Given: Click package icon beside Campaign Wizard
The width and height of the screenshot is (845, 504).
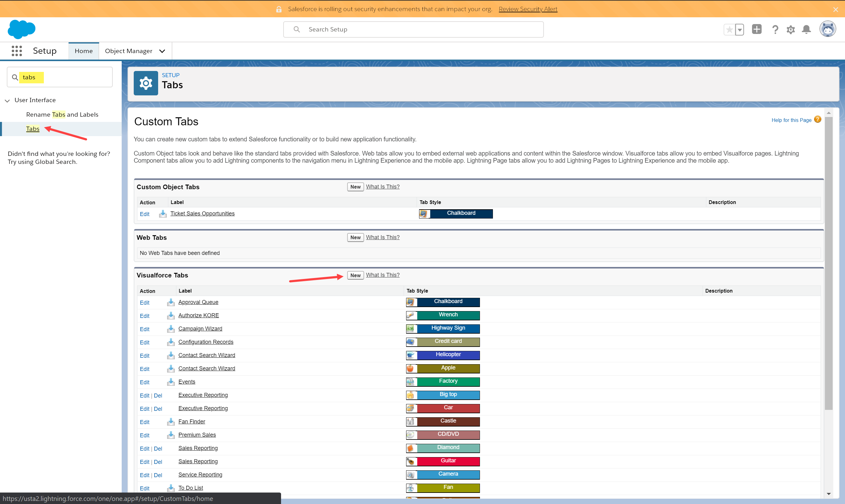Looking at the screenshot, I should pyautogui.click(x=170, y=329).
